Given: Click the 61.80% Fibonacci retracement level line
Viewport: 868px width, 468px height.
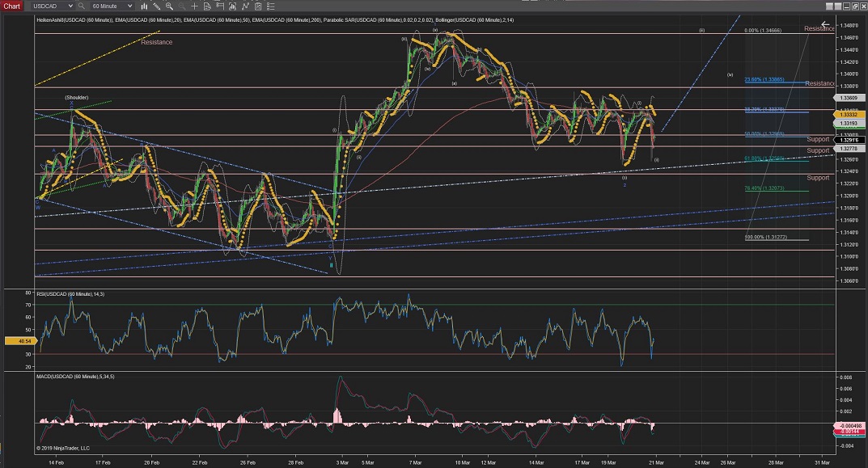Looking at the screenshot, I should click(777, 161).
